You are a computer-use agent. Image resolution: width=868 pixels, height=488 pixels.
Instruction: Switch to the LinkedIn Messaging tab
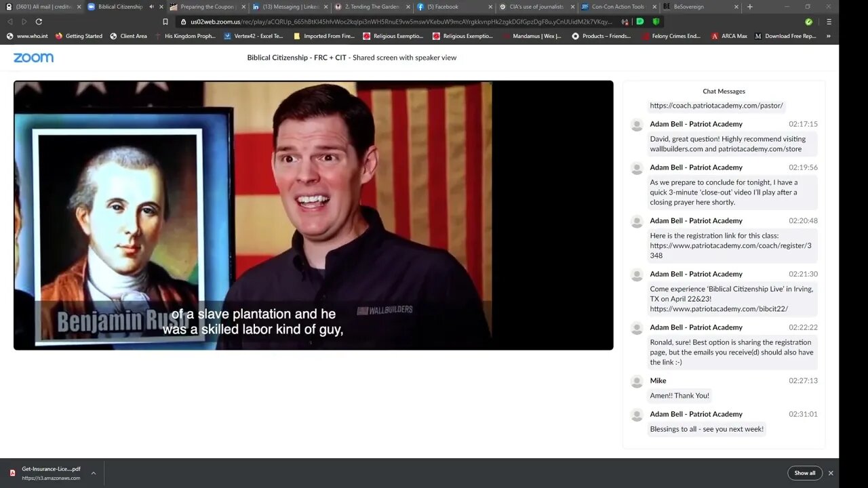pyautogui.click(x=290, y=7)
